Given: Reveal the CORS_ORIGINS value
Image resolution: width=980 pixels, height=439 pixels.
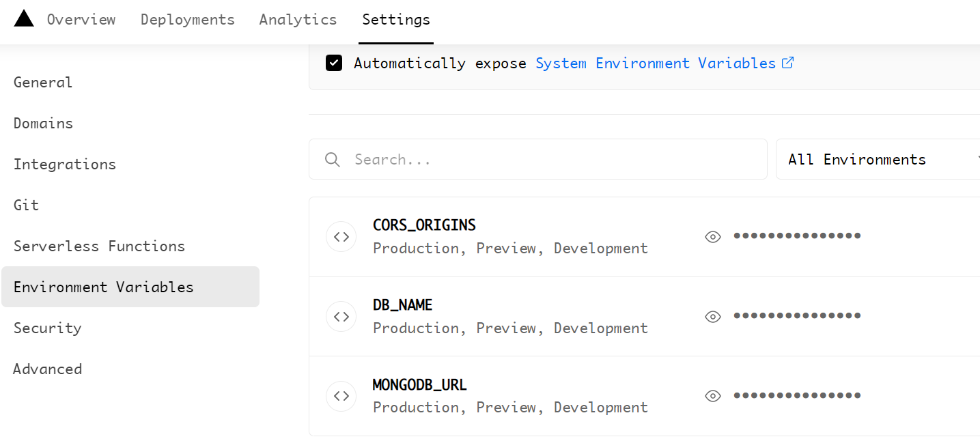Looking at the screenshot, I should pos(712,236).
